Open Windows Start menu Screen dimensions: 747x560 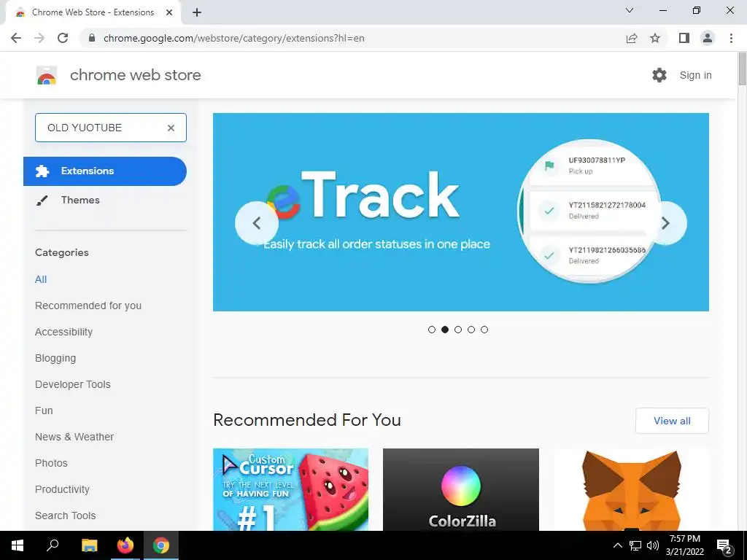point(18,545)
